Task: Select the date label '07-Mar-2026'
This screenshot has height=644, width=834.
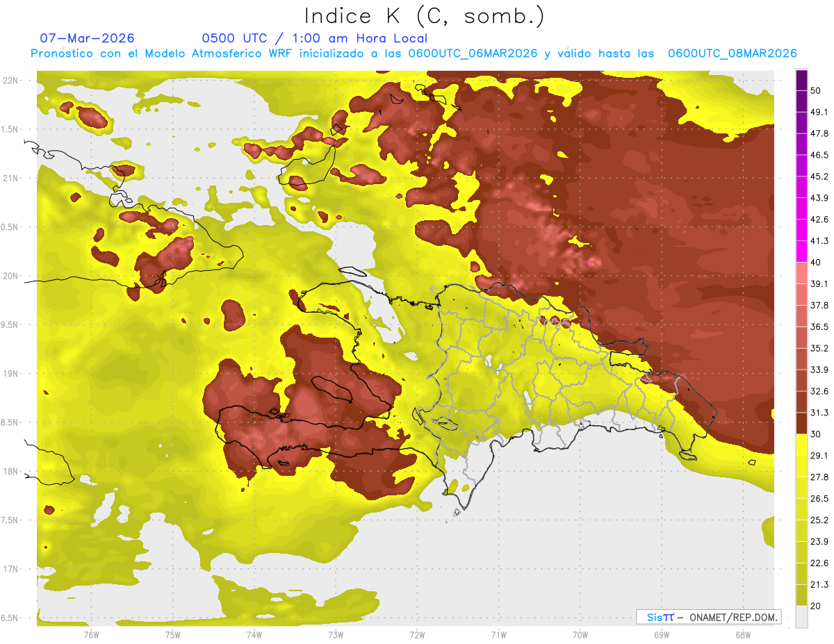Action: 87,38
